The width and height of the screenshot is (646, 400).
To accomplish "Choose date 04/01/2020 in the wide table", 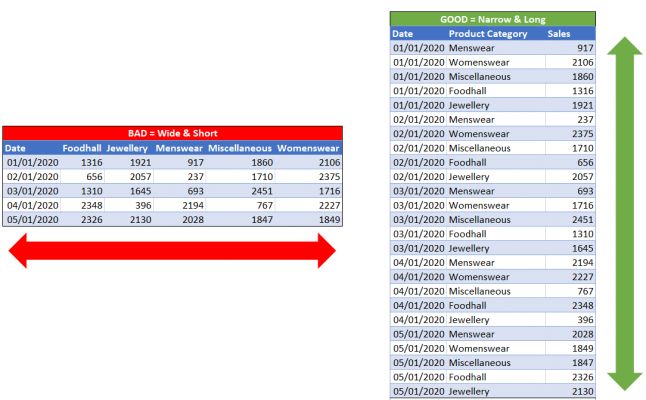I will (x=33, y=205).
